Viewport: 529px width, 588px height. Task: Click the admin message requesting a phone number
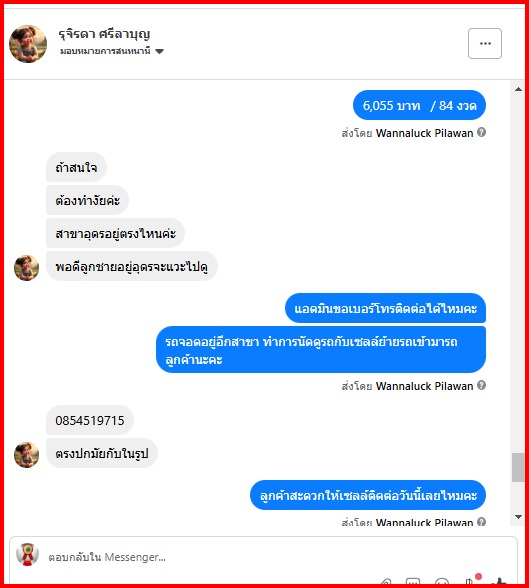[x=385, y=308]
